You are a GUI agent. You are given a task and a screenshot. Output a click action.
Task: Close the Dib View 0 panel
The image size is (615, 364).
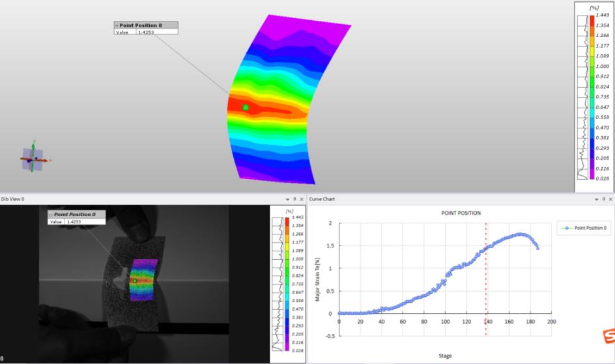coord(302,199)
